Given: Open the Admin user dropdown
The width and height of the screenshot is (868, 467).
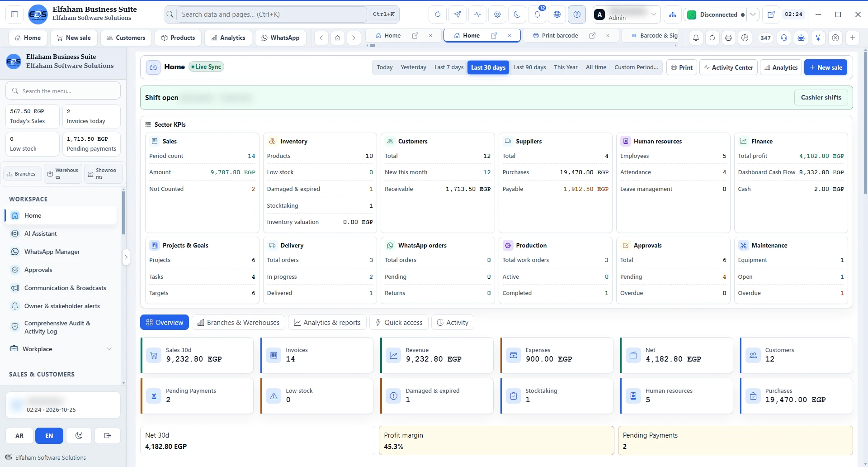Looking at the screenshot, I should (627, 14).
